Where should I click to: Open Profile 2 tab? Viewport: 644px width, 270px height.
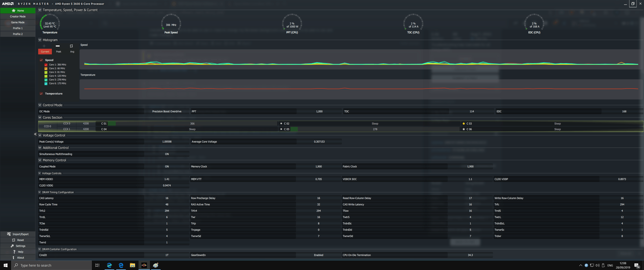point(18,34)
